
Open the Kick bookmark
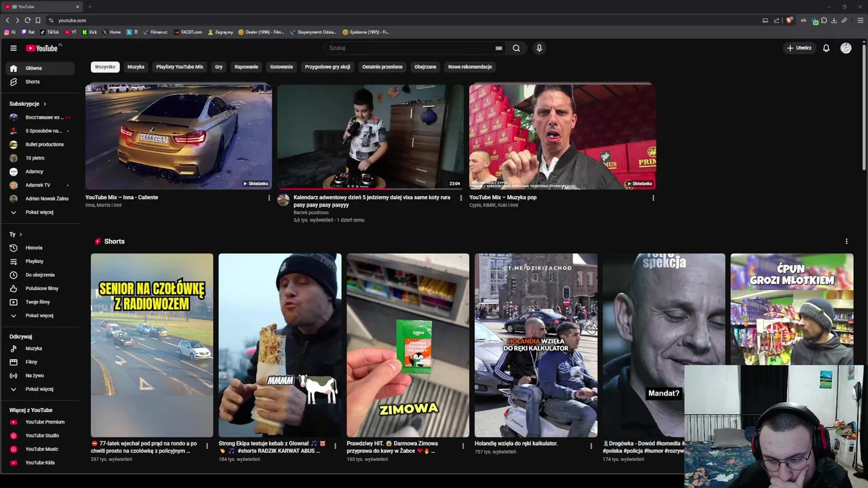(90, 32)
